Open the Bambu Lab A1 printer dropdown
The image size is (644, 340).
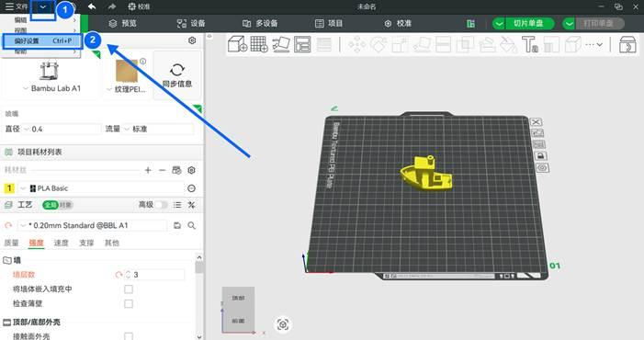tap(25, 88)
